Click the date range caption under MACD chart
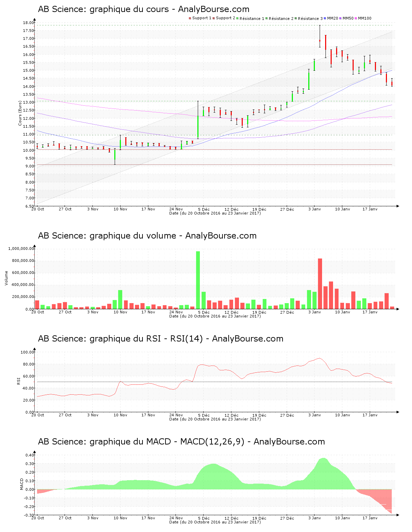 (215, 522)
